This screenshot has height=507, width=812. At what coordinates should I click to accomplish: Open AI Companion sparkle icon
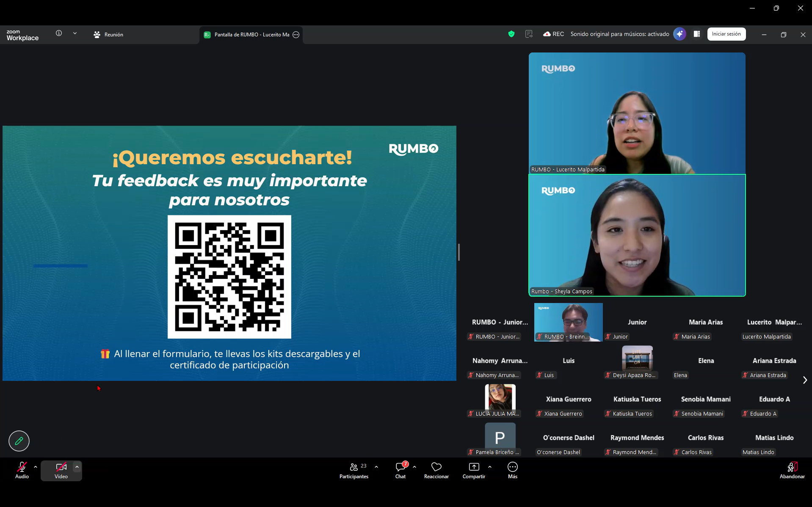[x=679, y=34]
